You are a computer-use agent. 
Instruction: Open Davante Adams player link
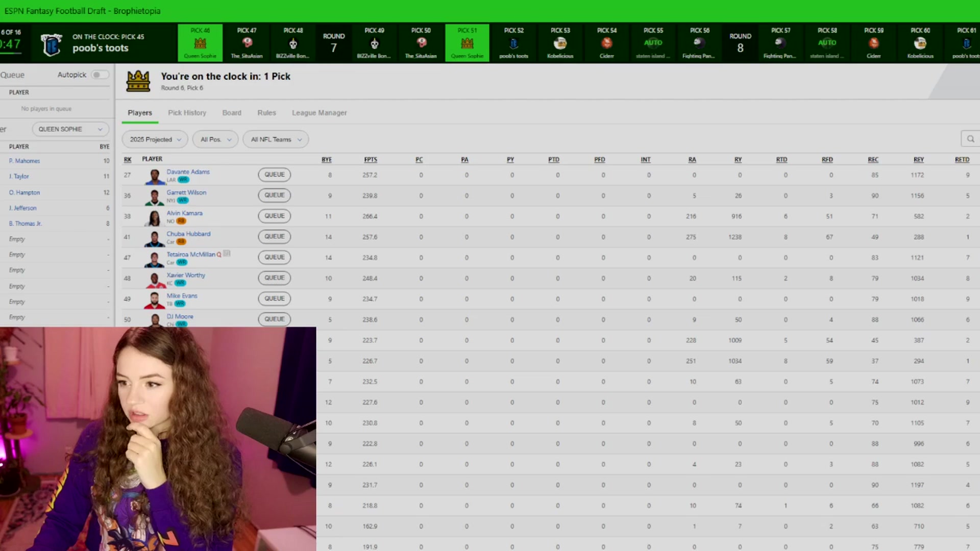pyautogui.click(x=188, y=172)
